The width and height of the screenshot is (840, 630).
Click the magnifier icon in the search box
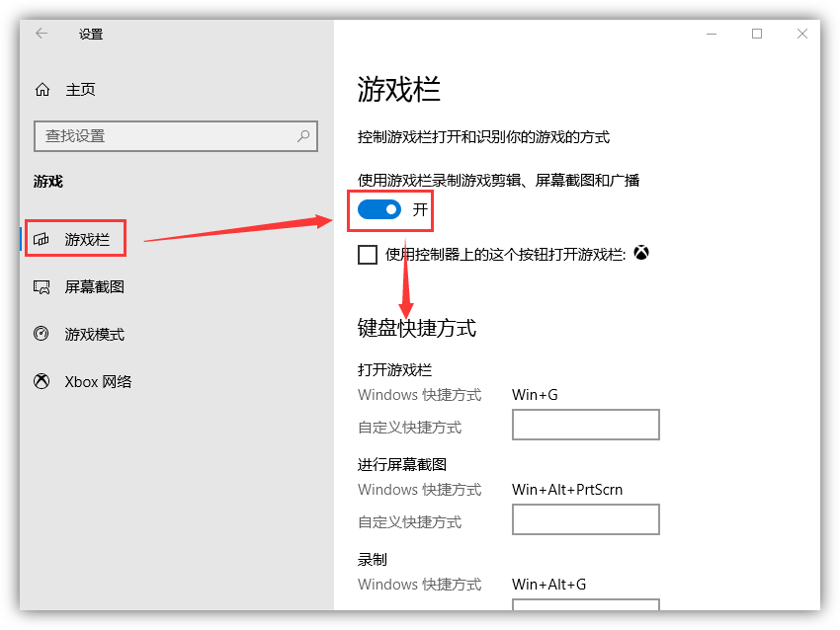[302, 135]
